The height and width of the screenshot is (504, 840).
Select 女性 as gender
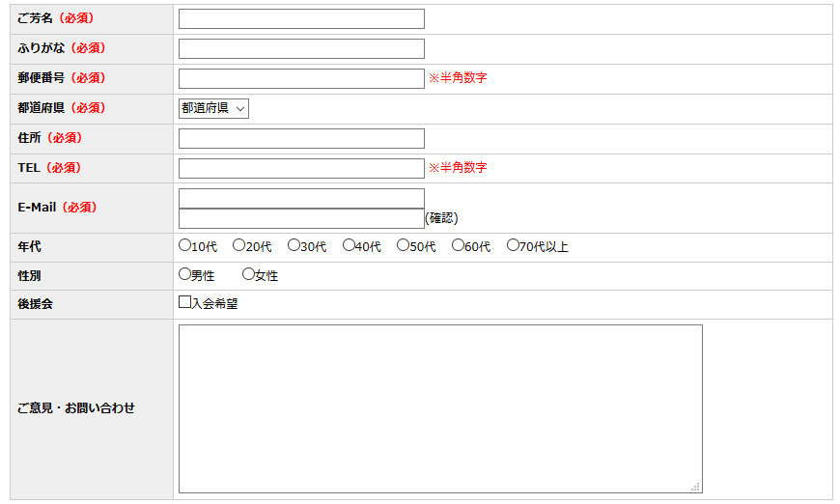248,274
